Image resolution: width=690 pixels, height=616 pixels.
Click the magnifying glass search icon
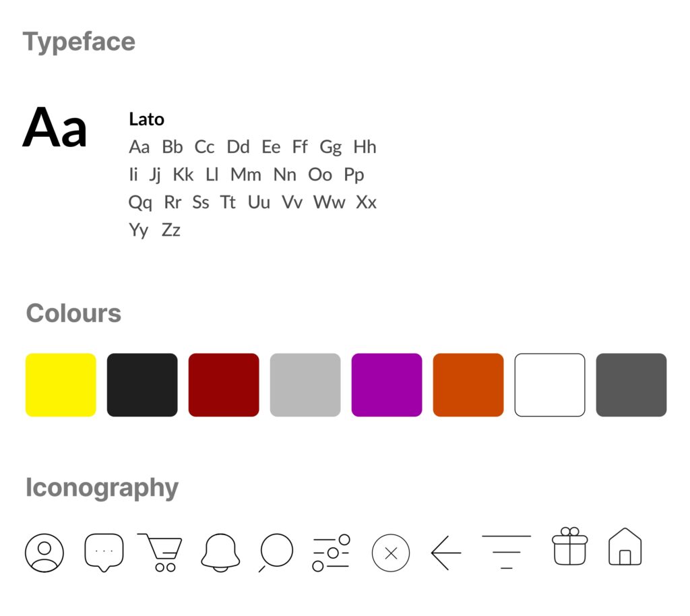276,552
